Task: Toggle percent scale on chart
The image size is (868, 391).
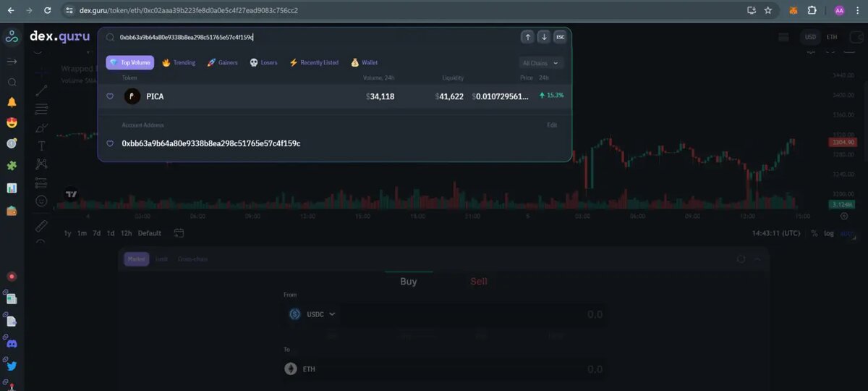Action: tap(814, 233)
